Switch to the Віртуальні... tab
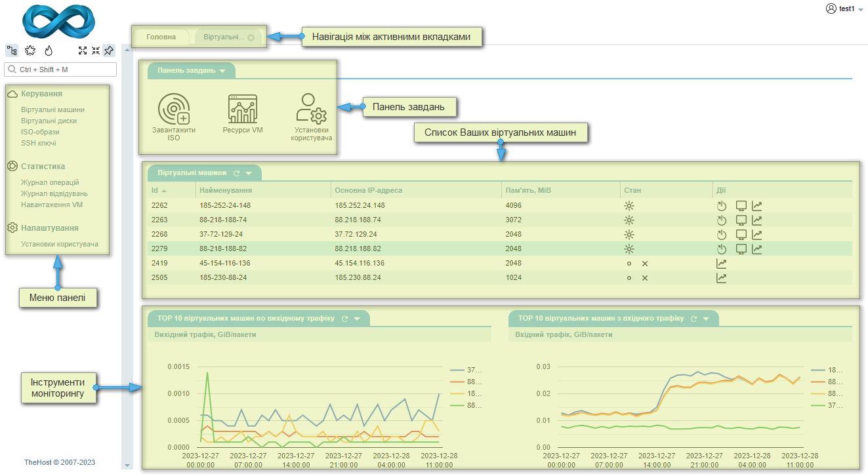This screenshot has width=868, height=476. coord(224,37)
